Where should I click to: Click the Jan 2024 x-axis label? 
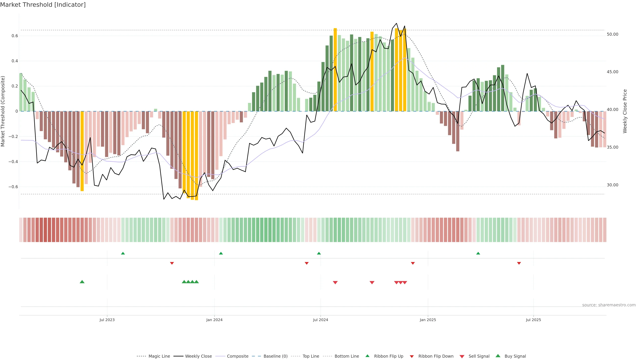click(x=214, y=320)
